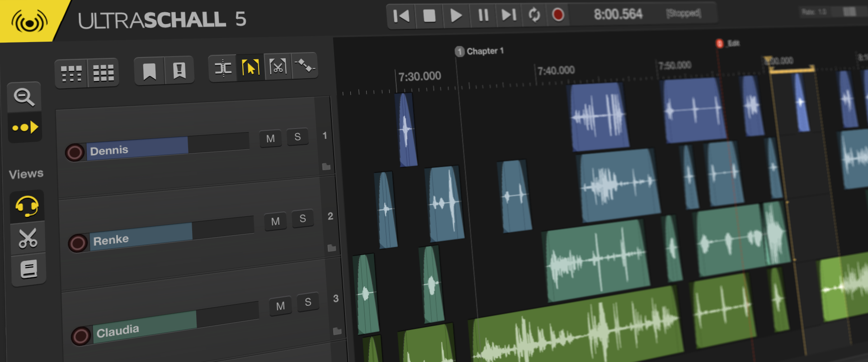The height and width of the screenshot is (362, 868).
Task: Click the Claudia track folder icon
Action: tap(337, 331)
